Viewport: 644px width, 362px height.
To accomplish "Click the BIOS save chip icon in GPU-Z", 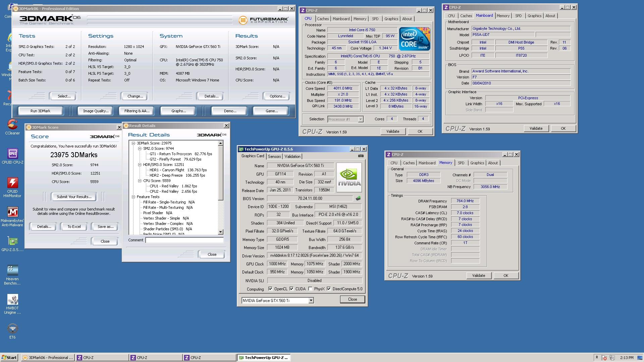I will point(358,198).
